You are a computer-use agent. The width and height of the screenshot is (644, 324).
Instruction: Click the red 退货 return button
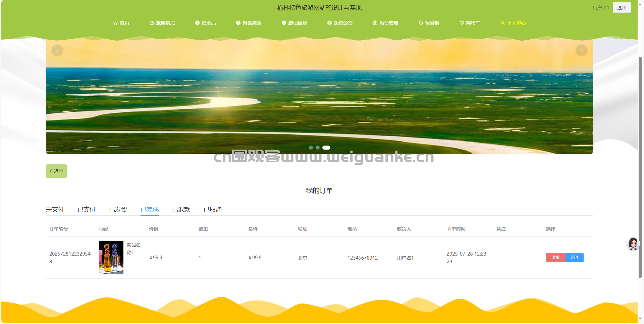(555, 258)
